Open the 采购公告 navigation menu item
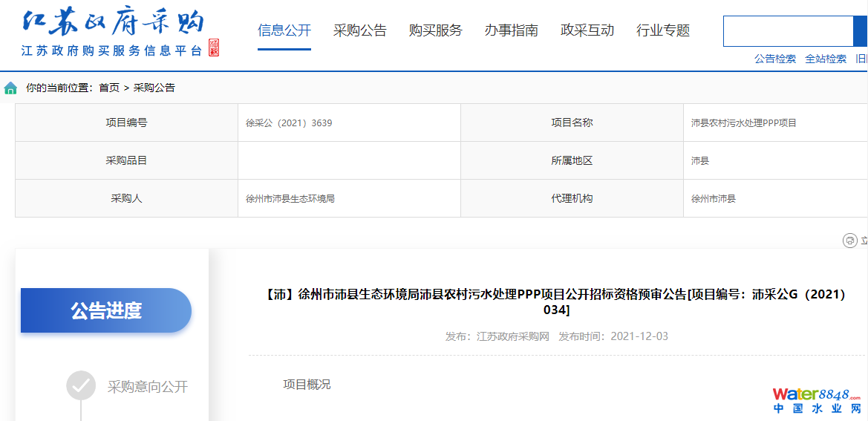The image size is (868, 421). [360, 30]
